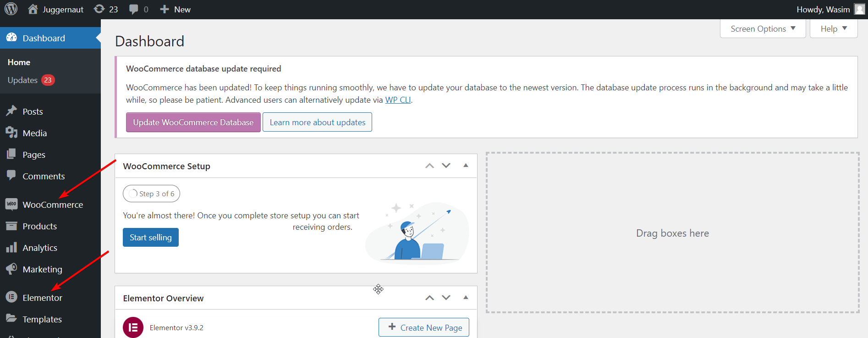Open the Juggernaut site name link
The image size is (868, 338).
63,9
